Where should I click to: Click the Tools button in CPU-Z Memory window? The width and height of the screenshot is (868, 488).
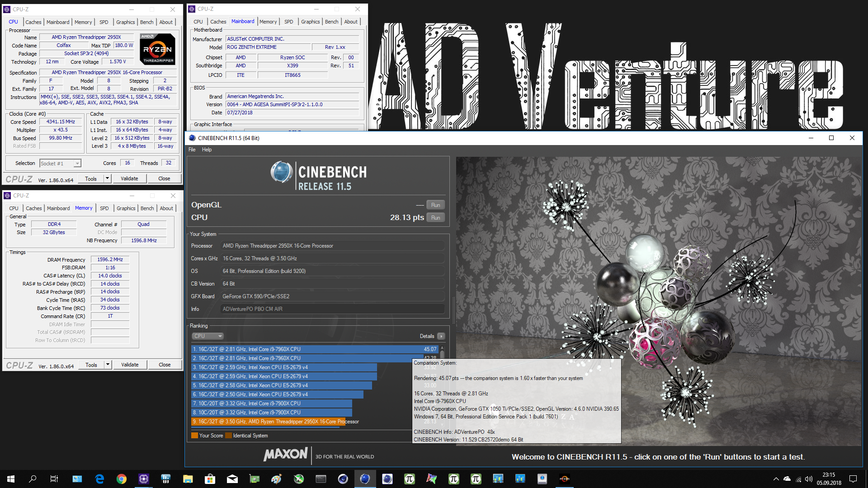tap(91, 365)
